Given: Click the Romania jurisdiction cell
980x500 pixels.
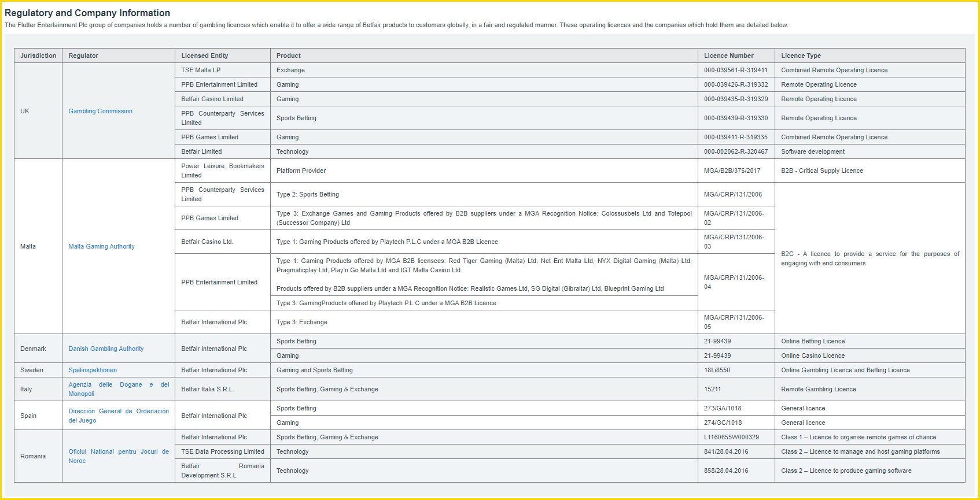Looking at the screenshot, I should coord(38,456).
